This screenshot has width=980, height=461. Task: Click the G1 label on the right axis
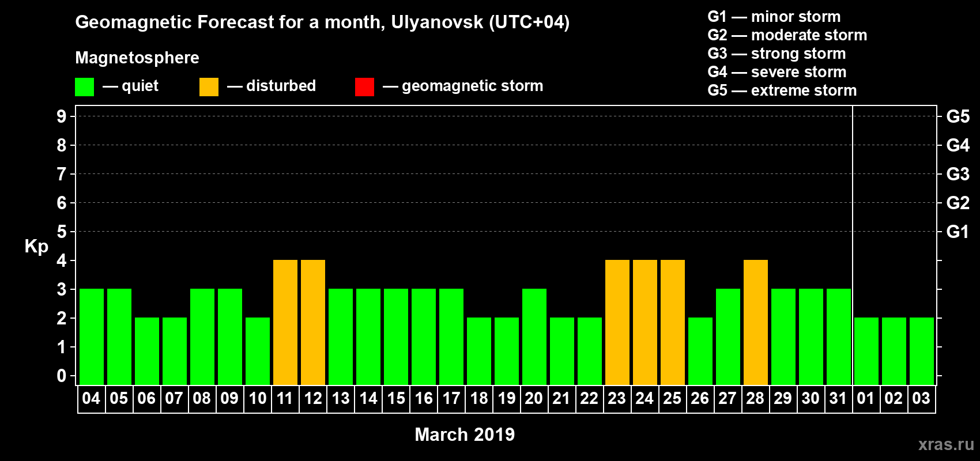pyautogui.click(x=958, y=232)
